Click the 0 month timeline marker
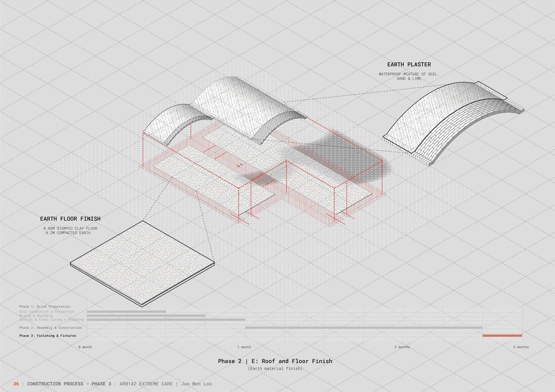 [85, 347]
